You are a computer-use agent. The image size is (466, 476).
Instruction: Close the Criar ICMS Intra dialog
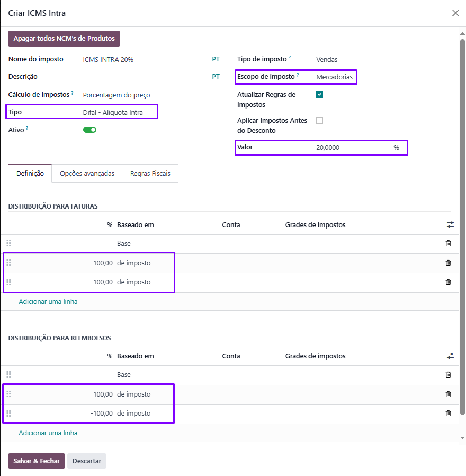coord(455,13)
